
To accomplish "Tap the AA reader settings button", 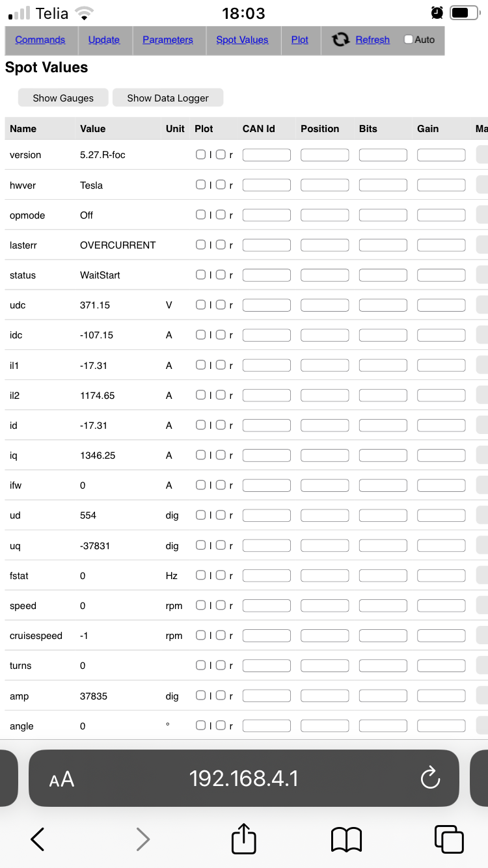I will pyautogui.click(x=62, y=779).
